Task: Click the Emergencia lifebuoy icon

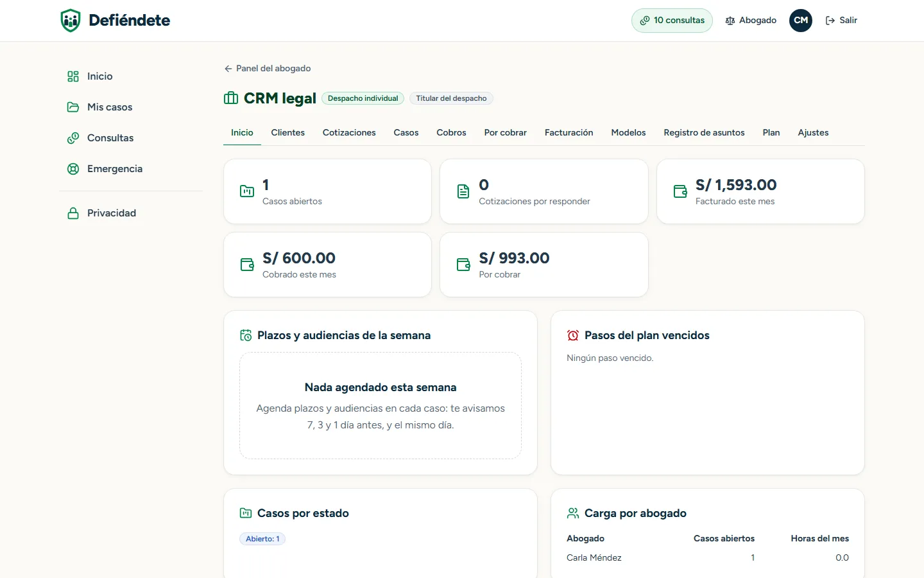Action: tap(73, 169)
